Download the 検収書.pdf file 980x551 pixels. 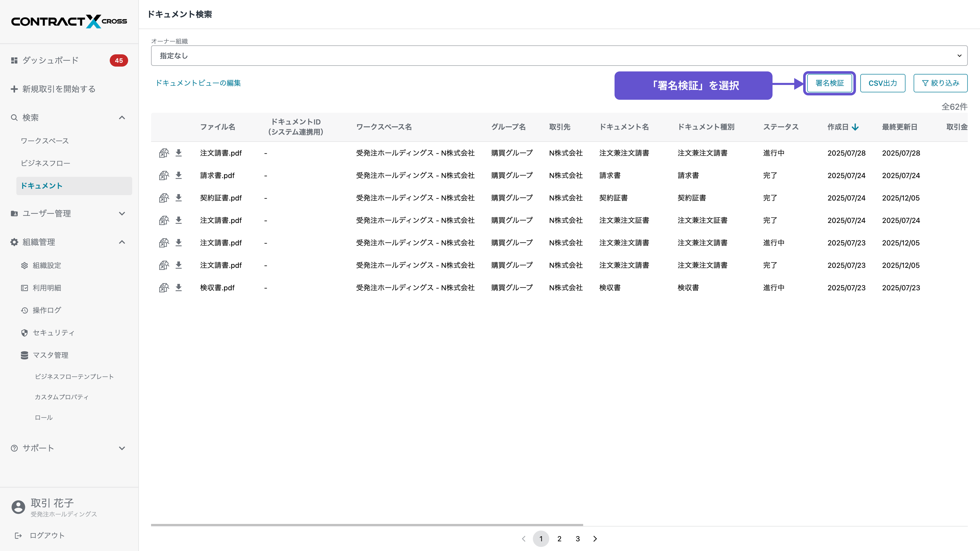(x=179, y=287)
